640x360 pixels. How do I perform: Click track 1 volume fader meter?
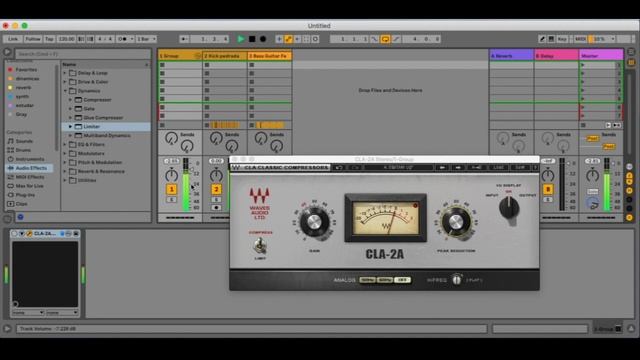[186, 184]
